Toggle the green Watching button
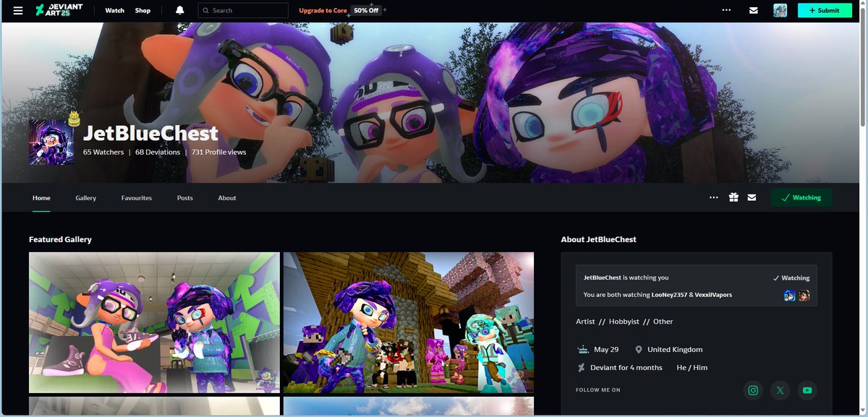 click(x=801, y=197)
